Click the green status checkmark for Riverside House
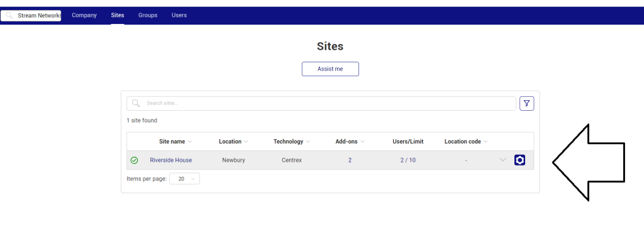Image resolution: width=644 pixels, height=248 pixels. click(x=135, y=161)
